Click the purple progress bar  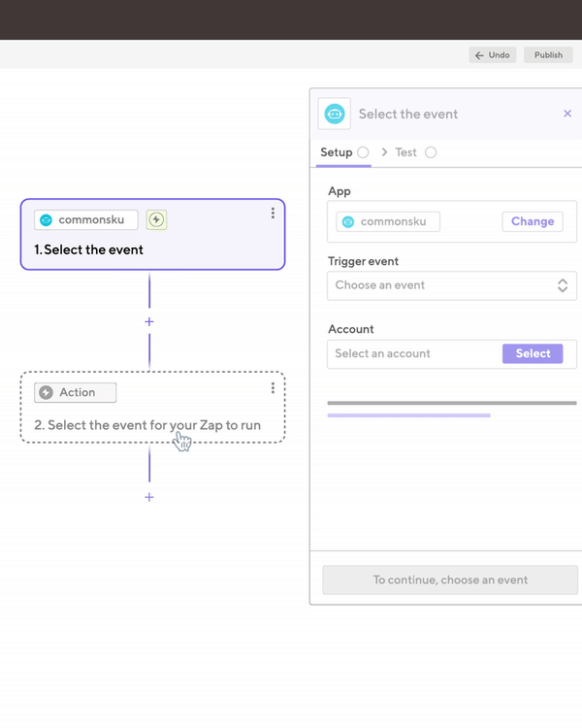pos(408,415)
